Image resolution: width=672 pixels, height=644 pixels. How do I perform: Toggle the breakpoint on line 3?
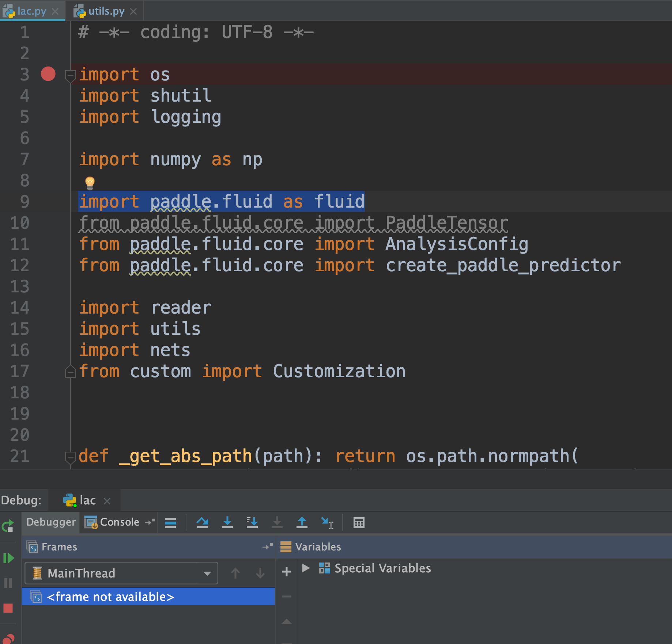[48, 74]
